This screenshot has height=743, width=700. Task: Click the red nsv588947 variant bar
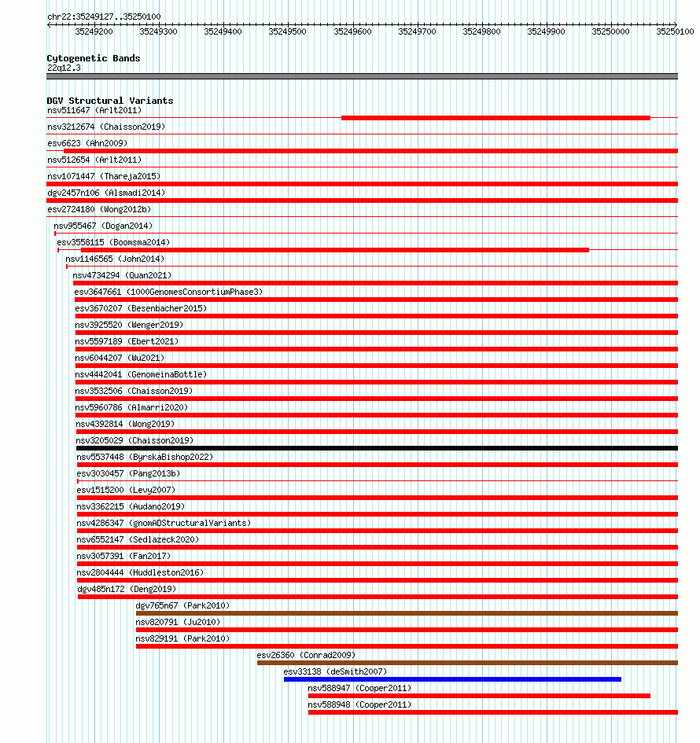pos(479,696)
